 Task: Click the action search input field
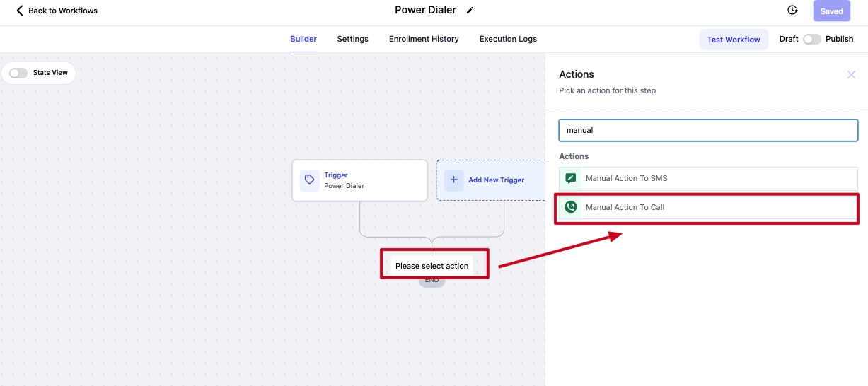click(708, 130)
